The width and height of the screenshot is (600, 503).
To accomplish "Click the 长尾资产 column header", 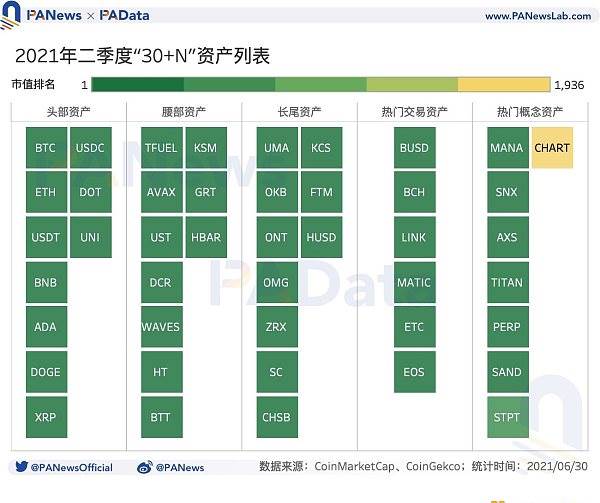I will (299, 112).
